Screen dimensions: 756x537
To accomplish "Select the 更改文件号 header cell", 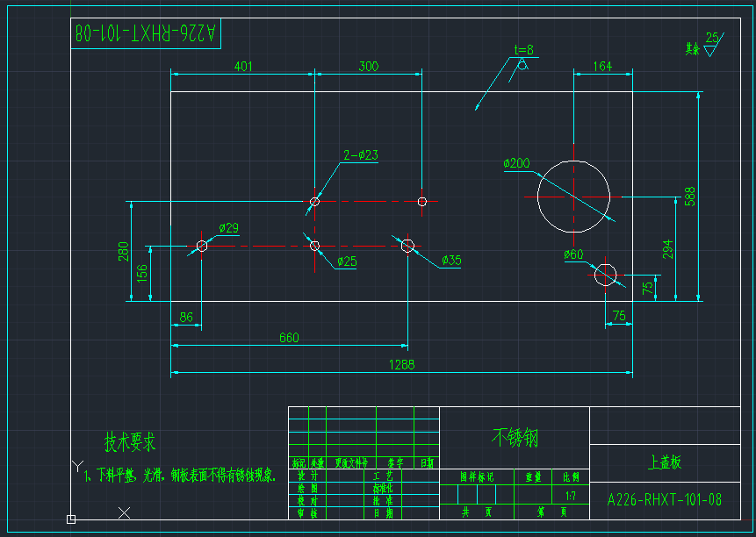I will click(351, 463).
